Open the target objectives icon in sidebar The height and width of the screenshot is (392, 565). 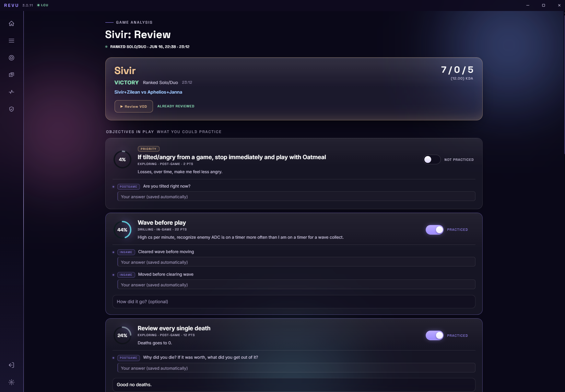[11, 58]
